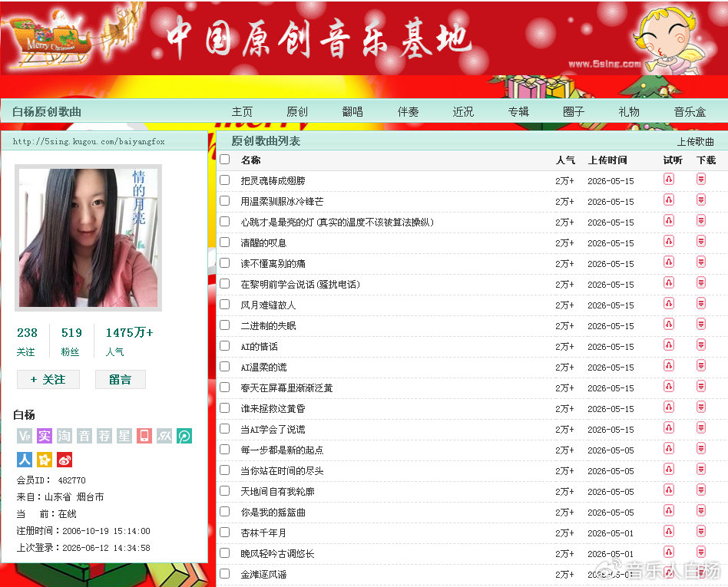The width and height of the screenshot is (728, 587).
Task: Open the 伴奏 tab
Action: click(x=408, y=112)
